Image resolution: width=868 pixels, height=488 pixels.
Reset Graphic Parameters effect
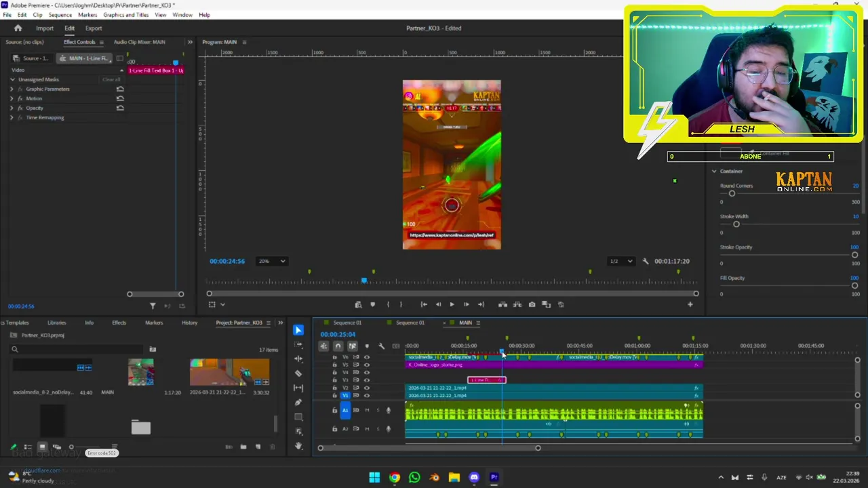pyautogui.click(x=120, y=89)
